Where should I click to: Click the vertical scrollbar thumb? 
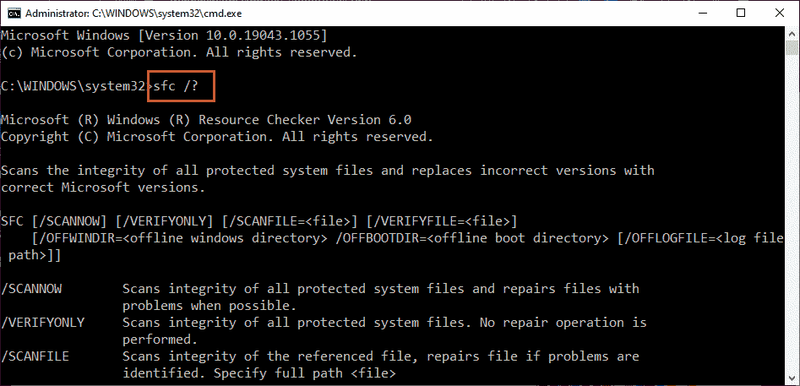(x=791, y=49)
